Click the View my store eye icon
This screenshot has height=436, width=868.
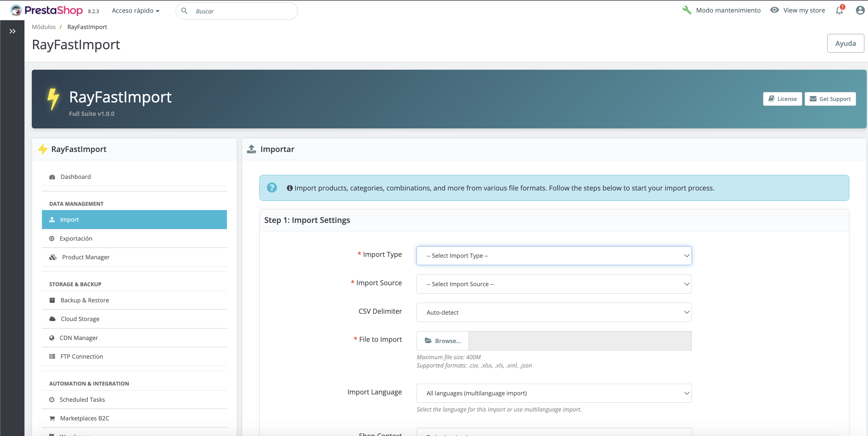tap(775, 10)
